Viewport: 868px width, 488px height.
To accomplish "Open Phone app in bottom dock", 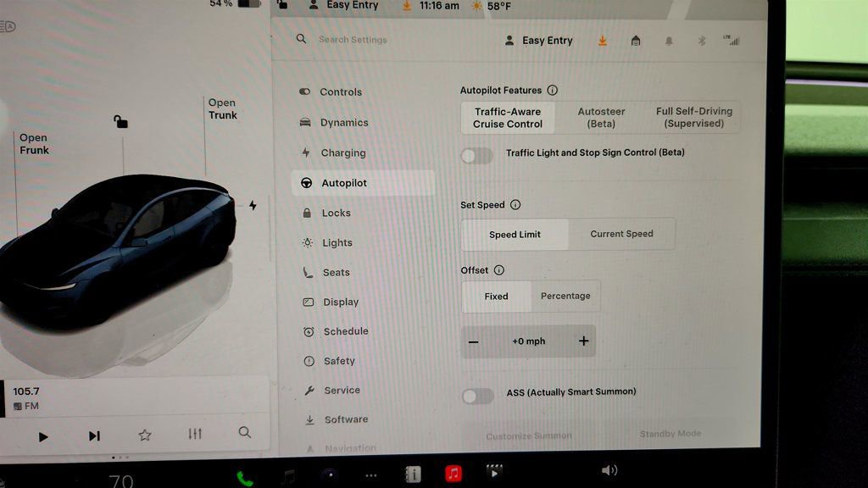I will pyautogui.click(x=245, y=478).
